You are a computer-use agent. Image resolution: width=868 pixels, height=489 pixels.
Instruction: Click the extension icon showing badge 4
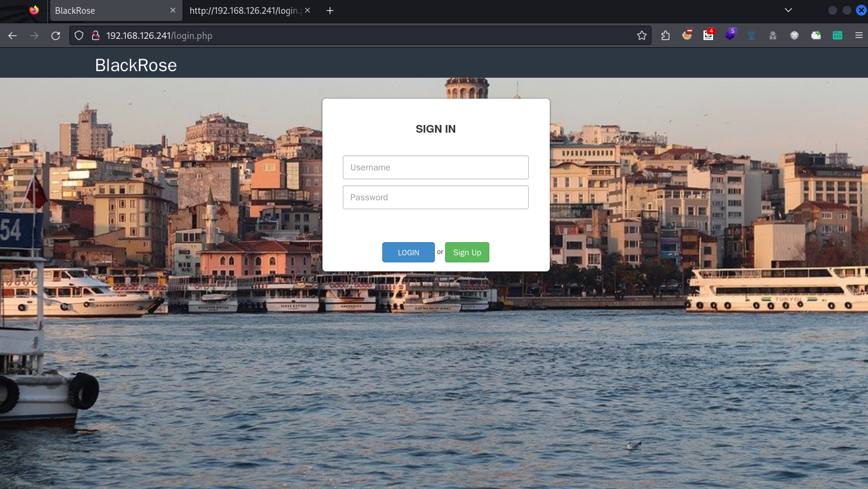click(x=709, y=35)
